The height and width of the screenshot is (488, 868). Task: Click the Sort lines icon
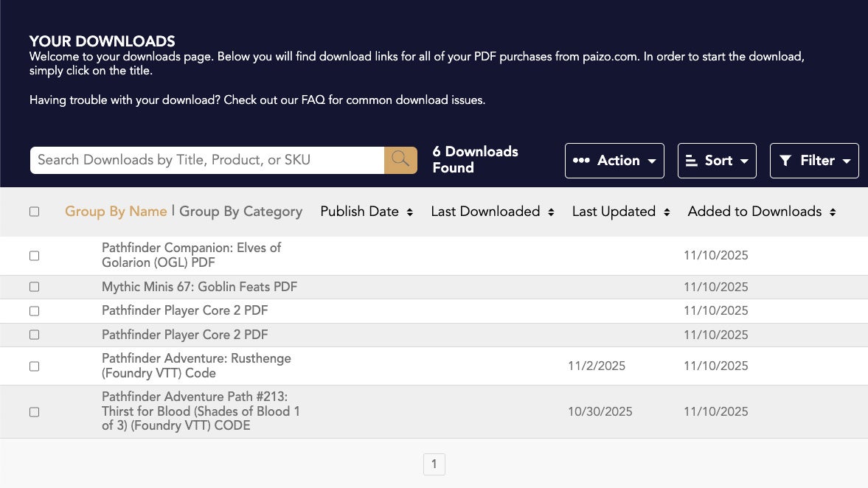690,160
